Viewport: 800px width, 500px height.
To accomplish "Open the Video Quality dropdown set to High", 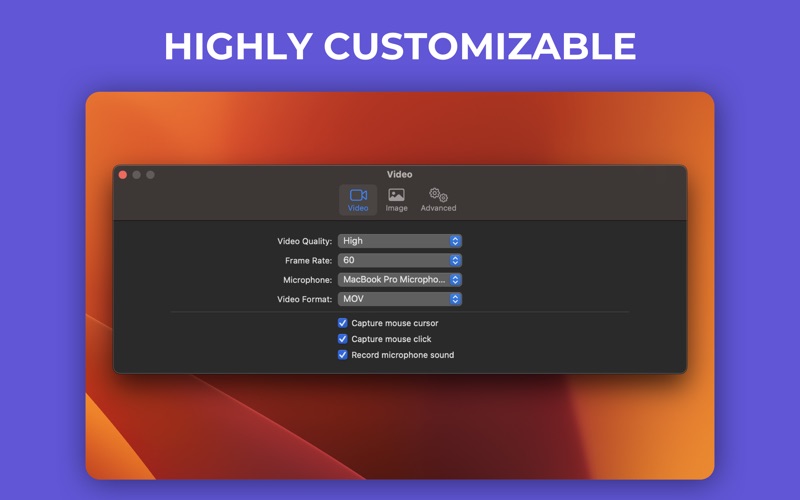I will point(400,241).
